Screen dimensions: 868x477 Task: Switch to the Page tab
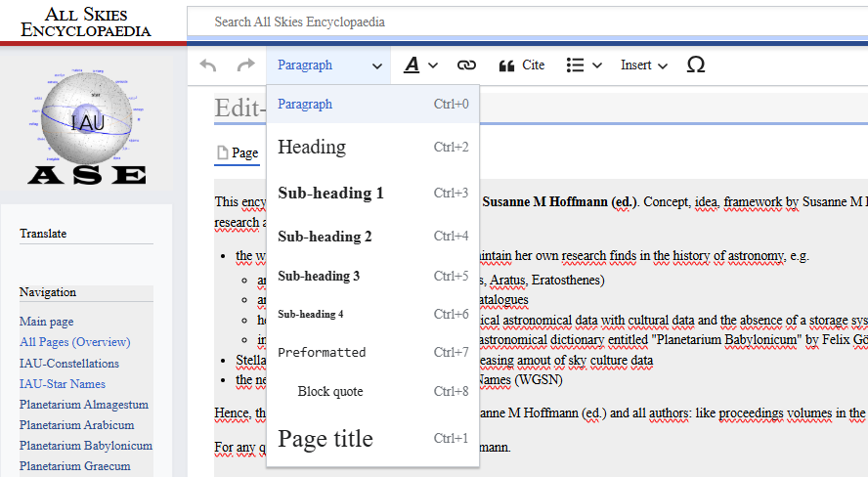pyautogui.click(x=238, y=152)
